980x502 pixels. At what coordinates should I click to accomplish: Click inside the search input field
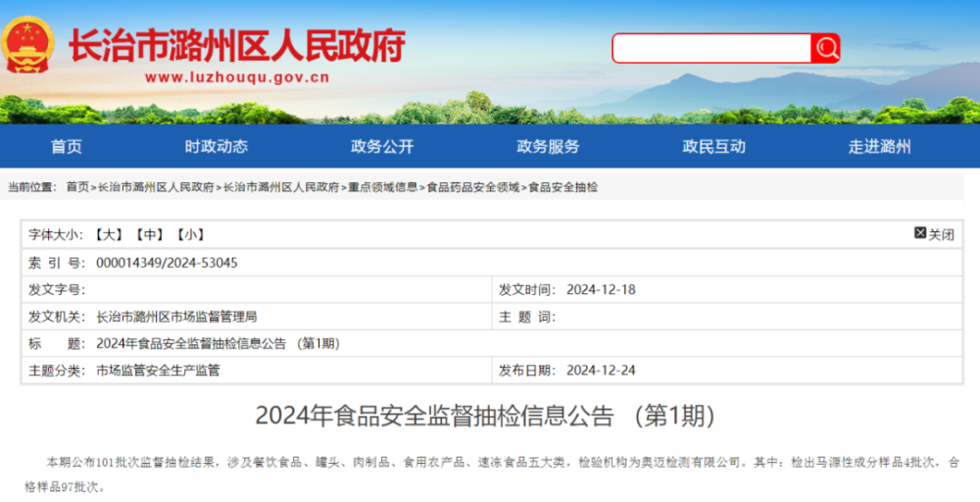pos(711,48)
